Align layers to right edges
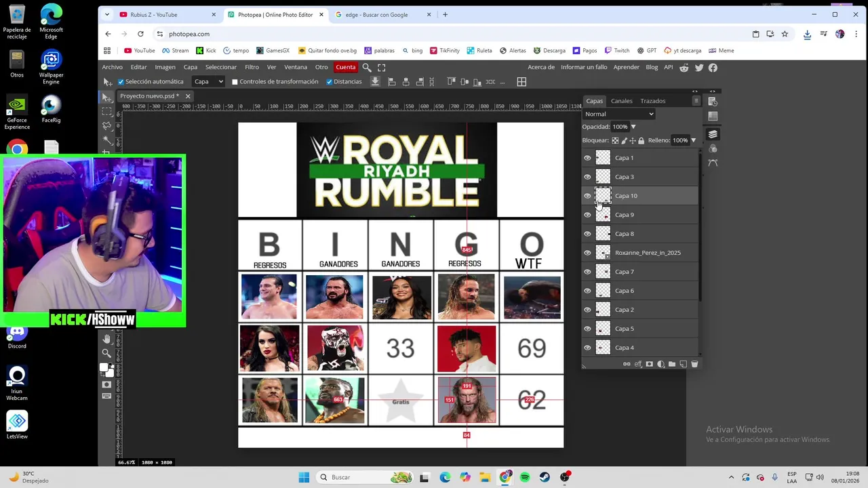Viewport: 868px width, 488px height. pos(420,81)
